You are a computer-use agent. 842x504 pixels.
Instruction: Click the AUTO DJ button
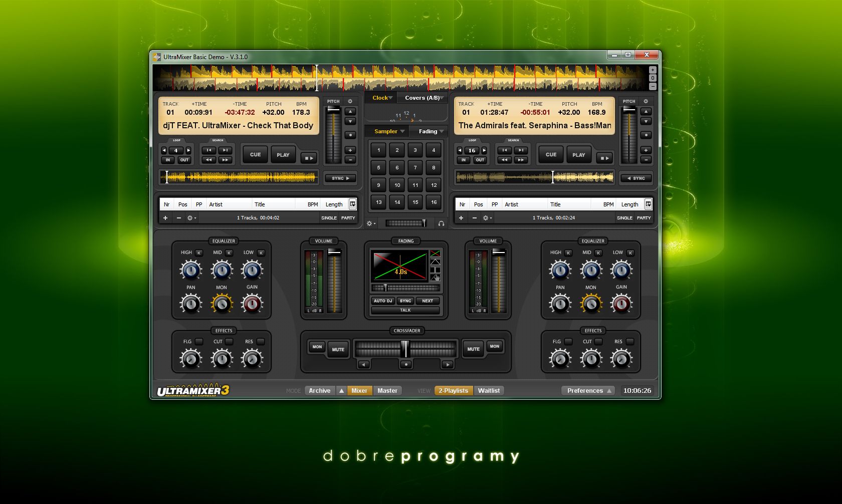[383, 301]
